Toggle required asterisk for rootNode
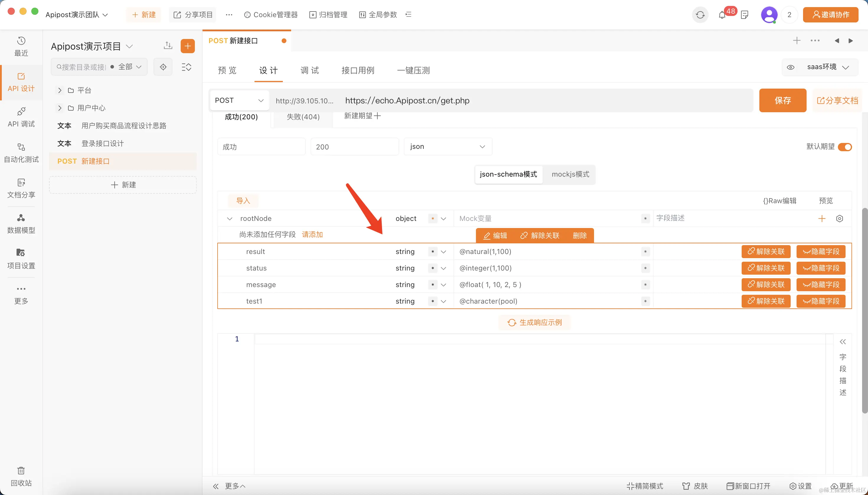The image size is (868, 495). [x=432, y=218]
